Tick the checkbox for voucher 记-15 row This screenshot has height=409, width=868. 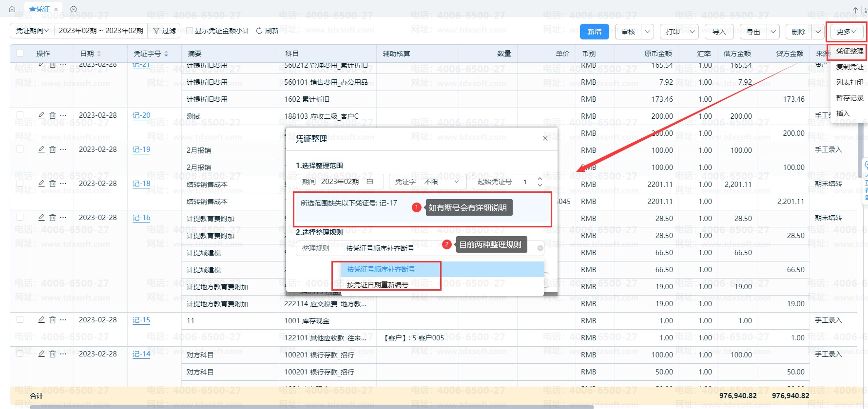(20, 320)
